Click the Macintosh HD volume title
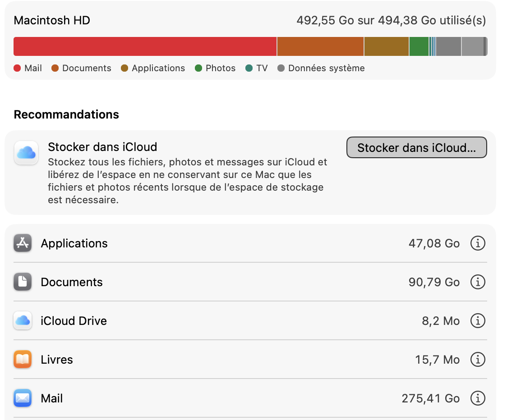The height and width of the screenshot is (420, 507). click(52, 20)
